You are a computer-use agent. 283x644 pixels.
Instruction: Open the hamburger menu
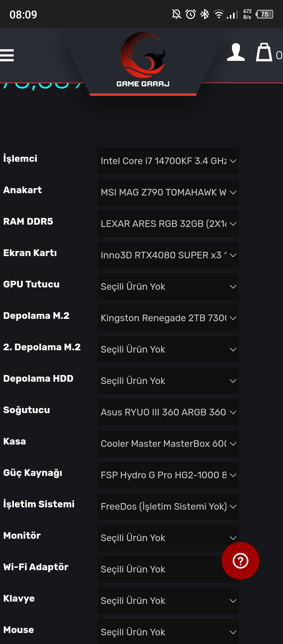(x=7, y=55)
